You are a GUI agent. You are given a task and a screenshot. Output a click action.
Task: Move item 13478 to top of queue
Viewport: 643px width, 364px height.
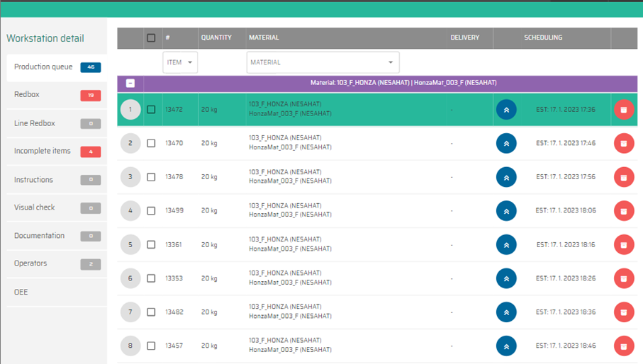[506, 177]
